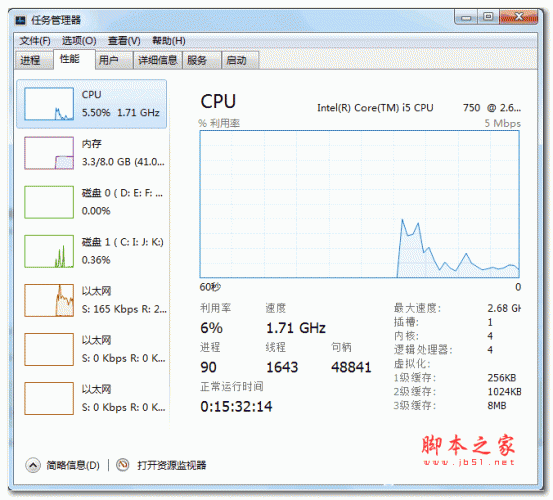The image size is (553, 500).
Task: Click the large CPU utilization graph
Action: click(x=359, y=204)
